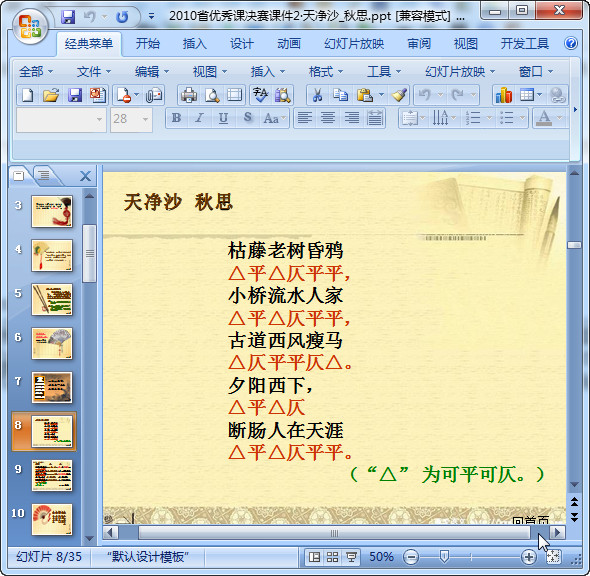
Task: Click the classic toolbar save icon
Action: pos(75,95)
